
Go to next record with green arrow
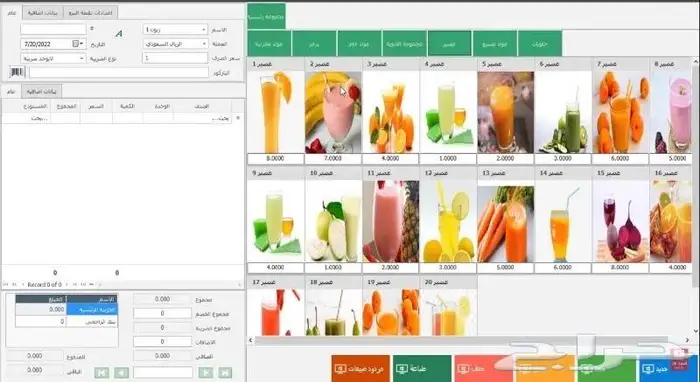(205, 373)
